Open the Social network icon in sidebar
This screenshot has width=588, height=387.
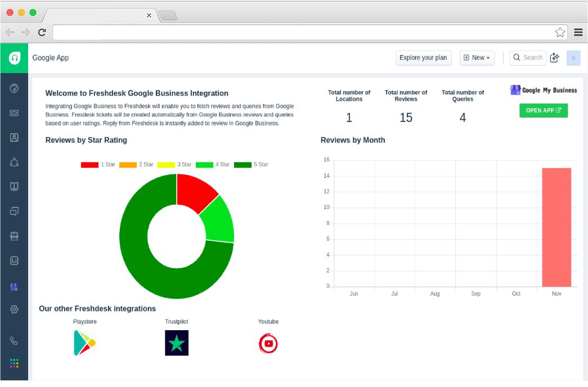tap(14, 162)
